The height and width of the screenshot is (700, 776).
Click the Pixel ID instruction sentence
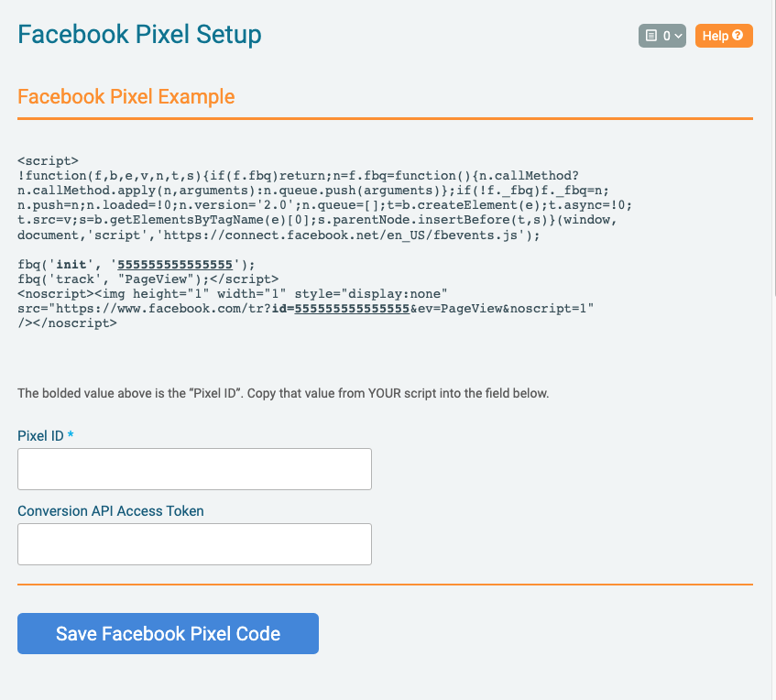(x=283, y=394)
